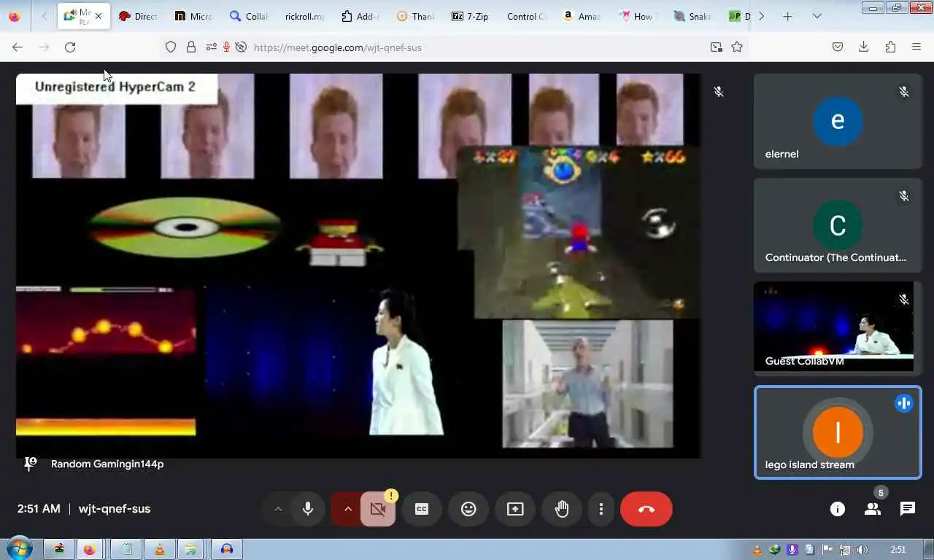Switch to the Amazon tab
934x560 pixels.
point(582,16)
